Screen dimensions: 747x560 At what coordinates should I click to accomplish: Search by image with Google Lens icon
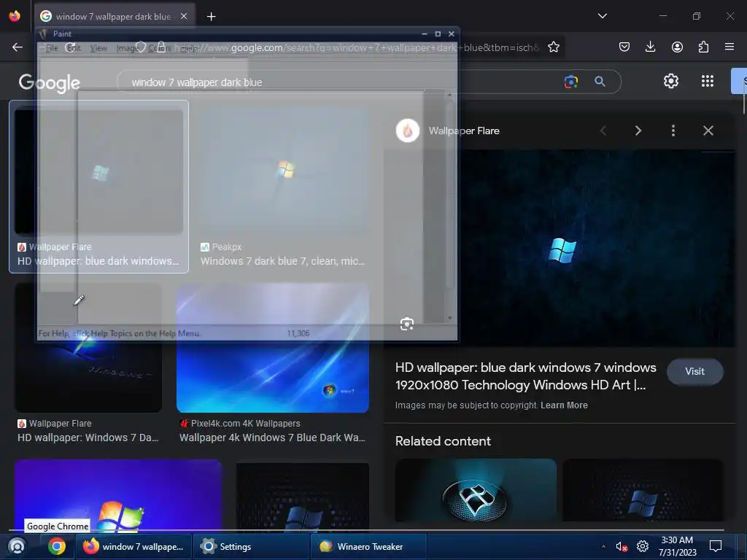pos(570,82)
